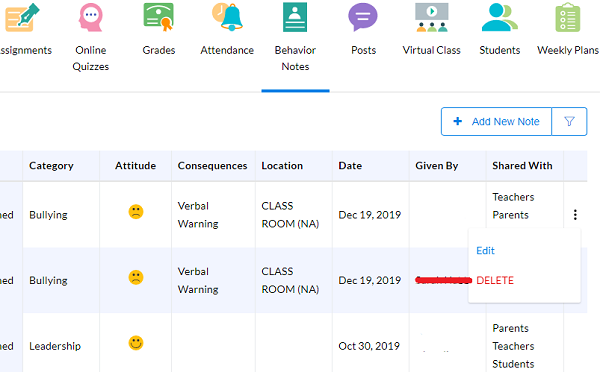The height and width of the screenshot is (372, 600).
Task: Click CLASS ROOM (NA) in first row
Action: [290, 215]
